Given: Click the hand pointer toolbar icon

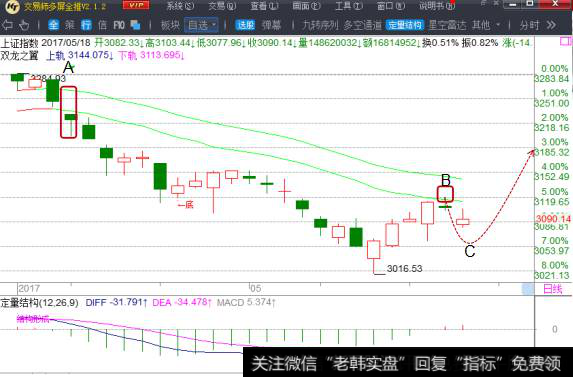Looking at the screenshot, I should coord(24,25).
